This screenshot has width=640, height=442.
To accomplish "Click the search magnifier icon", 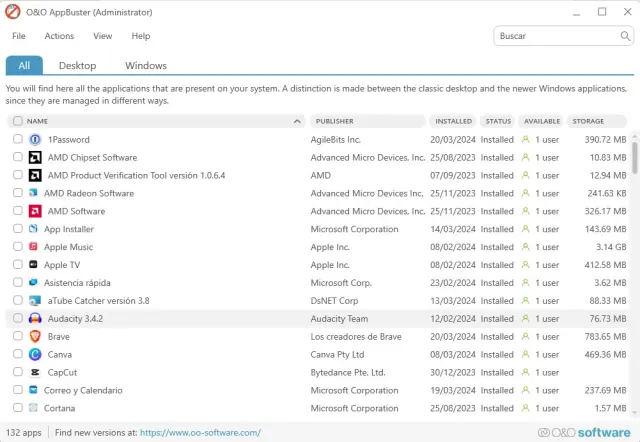I will click(x=624, y=36).
